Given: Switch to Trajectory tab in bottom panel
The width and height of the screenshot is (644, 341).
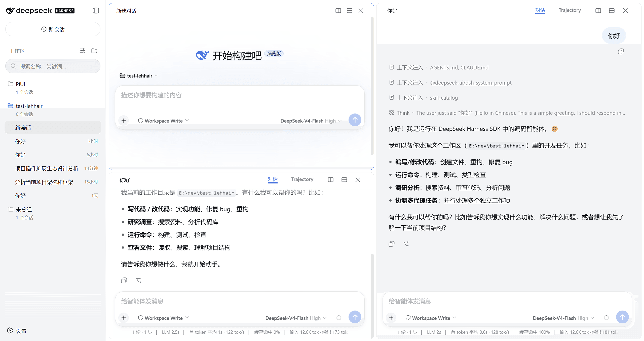Looking at the screenshot, I should [x=302, y=179].
